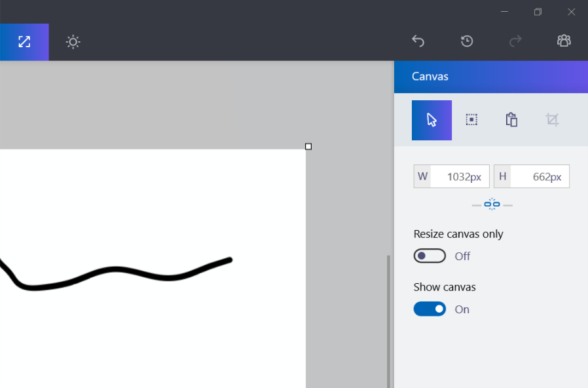Pick the rectangular selection tool

471,120
